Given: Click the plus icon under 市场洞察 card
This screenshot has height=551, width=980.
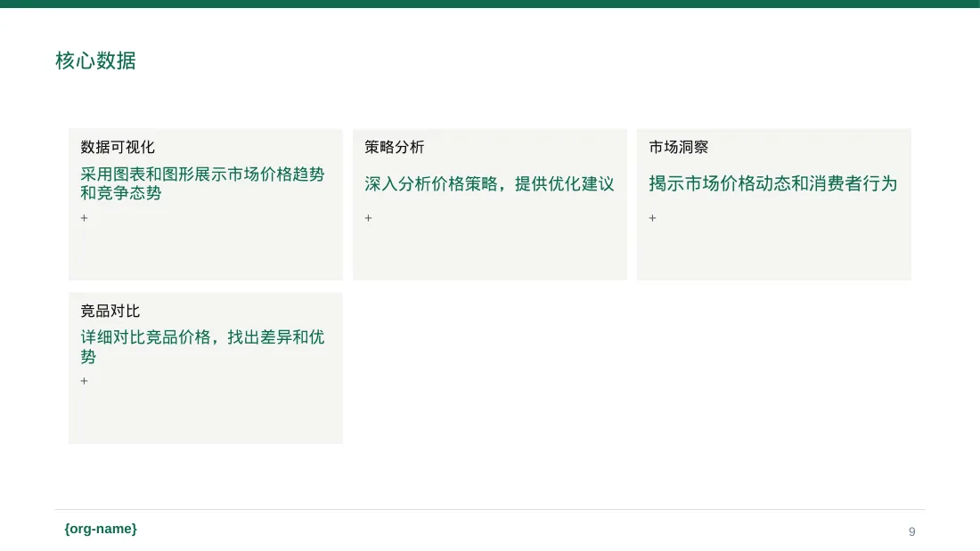Looking at the screenshot, I should pyautogui.click(x=652, y=218).
